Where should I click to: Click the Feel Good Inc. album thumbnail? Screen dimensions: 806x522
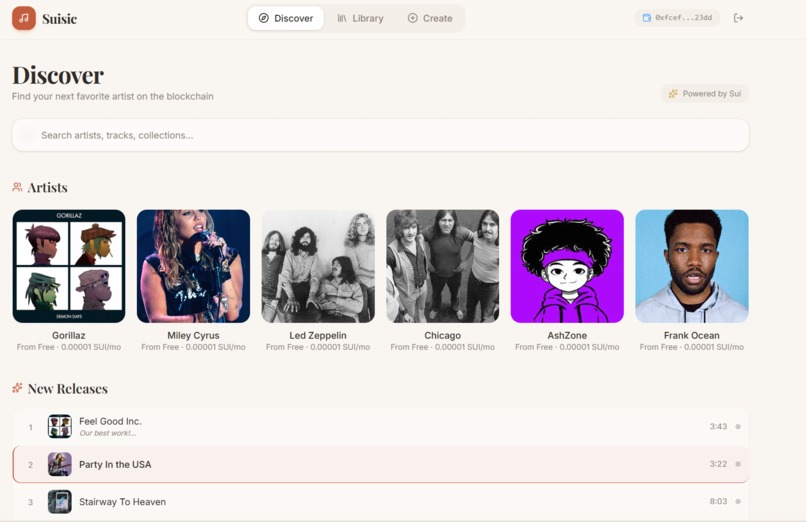point(60,426)
